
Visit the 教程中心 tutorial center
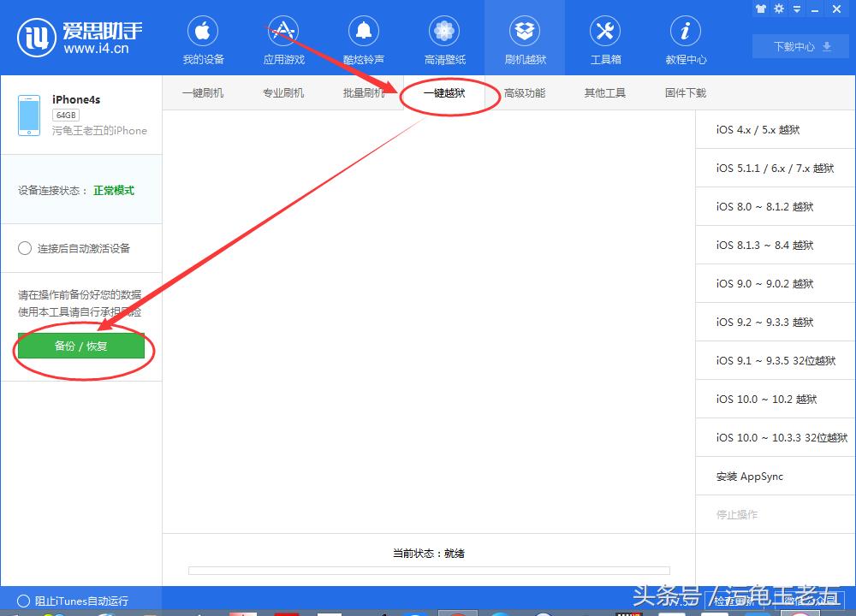click(x=685, y=38)
